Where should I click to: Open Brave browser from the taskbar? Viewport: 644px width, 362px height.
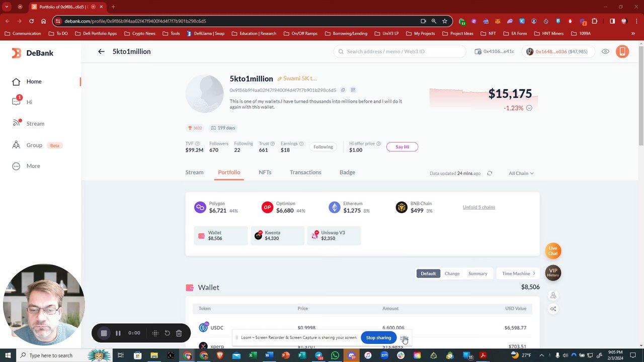pos(220,355)
